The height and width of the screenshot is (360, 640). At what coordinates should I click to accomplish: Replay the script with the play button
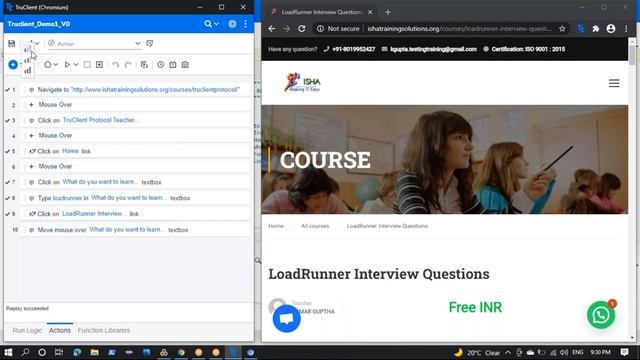67,64
